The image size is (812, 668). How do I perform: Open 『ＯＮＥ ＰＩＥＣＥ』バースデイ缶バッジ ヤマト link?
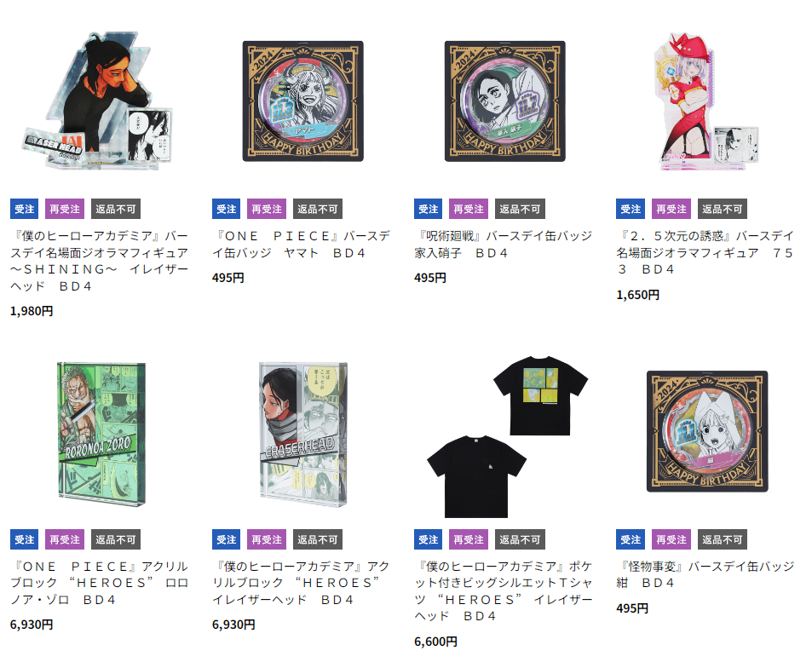[x=301, y=245]
